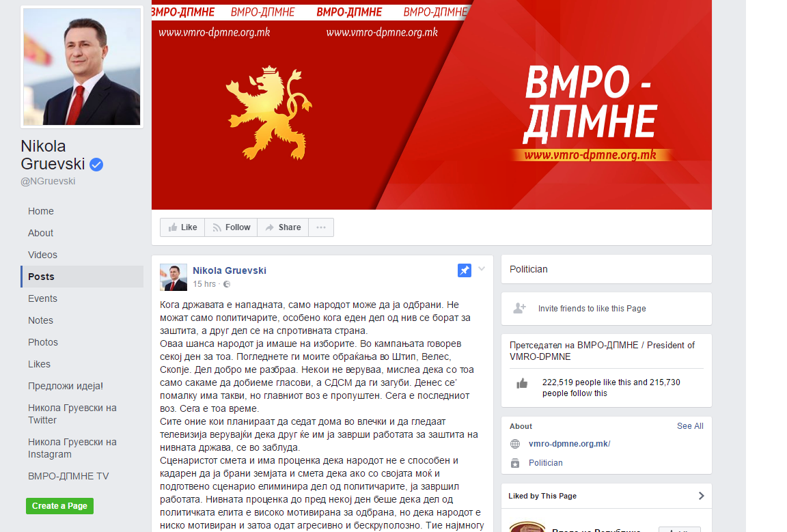787x532 pixels.
Task: Click the invite friends person-plus icon
Action: click(519, 308)
